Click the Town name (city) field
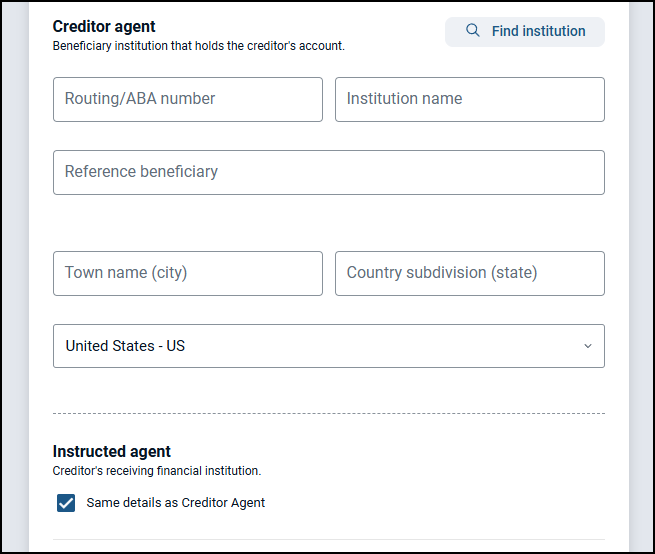 tap(188, 273)
